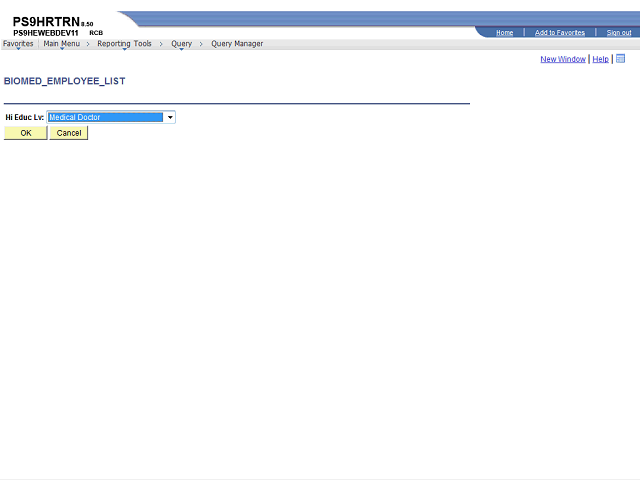Click the Hi Educ Lv label
The width and height of the screenshot is (640, 480).
(24, 118)
